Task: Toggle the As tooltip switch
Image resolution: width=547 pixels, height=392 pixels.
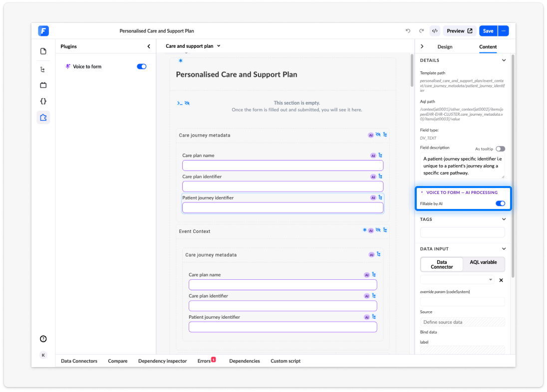Action: tap(500, 149)
